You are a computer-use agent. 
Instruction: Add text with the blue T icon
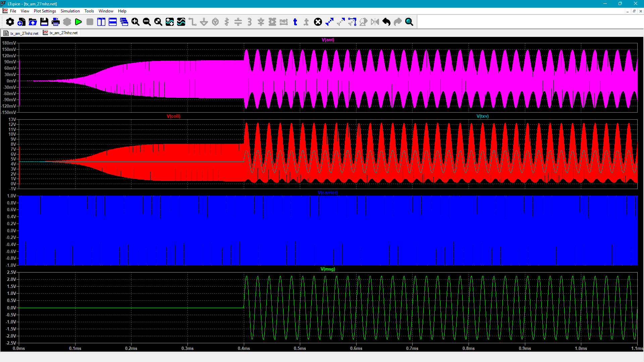pyautogui.click(x=295, y=22)
